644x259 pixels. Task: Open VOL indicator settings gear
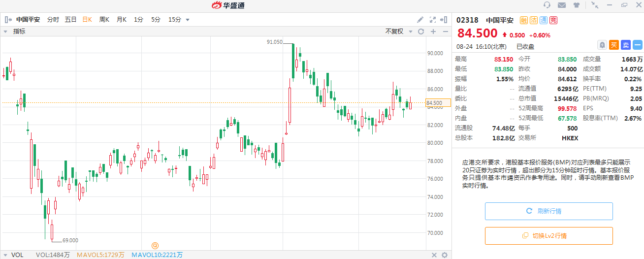445,255
